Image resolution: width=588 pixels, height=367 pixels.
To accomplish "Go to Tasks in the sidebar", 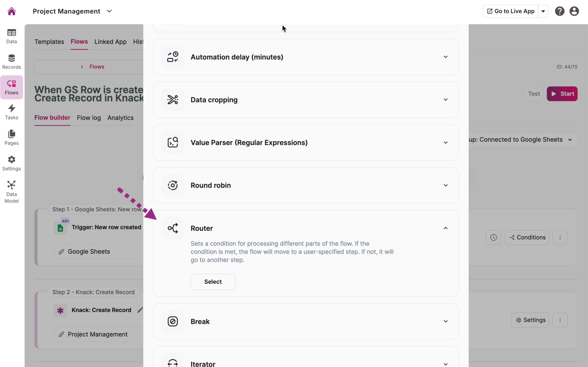I will click(12, 112).
